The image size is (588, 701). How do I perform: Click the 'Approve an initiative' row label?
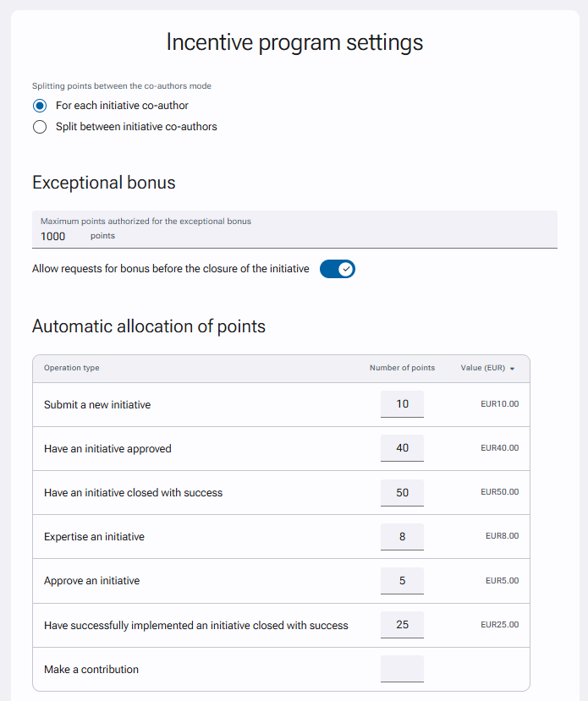tap(91, 581)
